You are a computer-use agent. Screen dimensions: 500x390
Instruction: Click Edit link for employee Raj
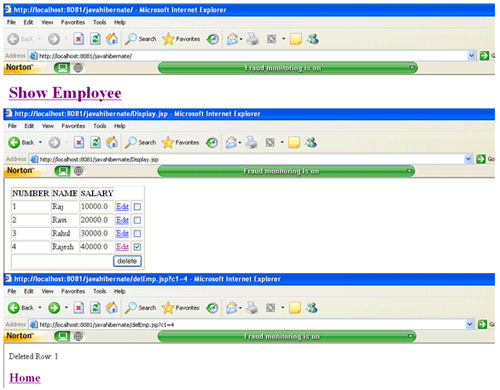[x=122, y=207]
